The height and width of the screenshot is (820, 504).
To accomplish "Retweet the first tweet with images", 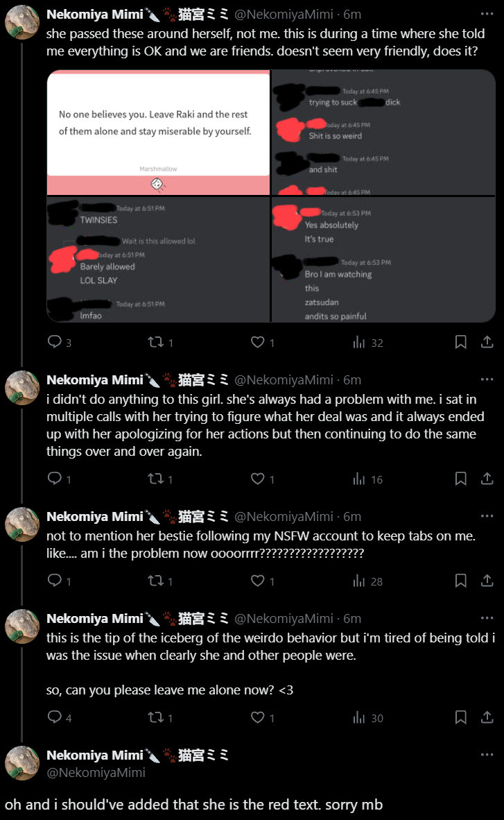I will click(x=160, y=342).
